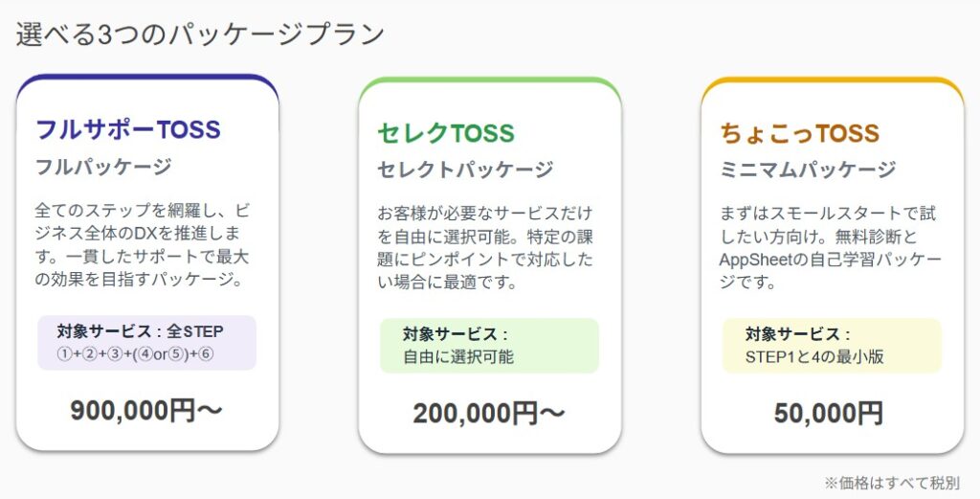Click the full package description text
This screenshot has width=980, height=499.
point(144,244)
